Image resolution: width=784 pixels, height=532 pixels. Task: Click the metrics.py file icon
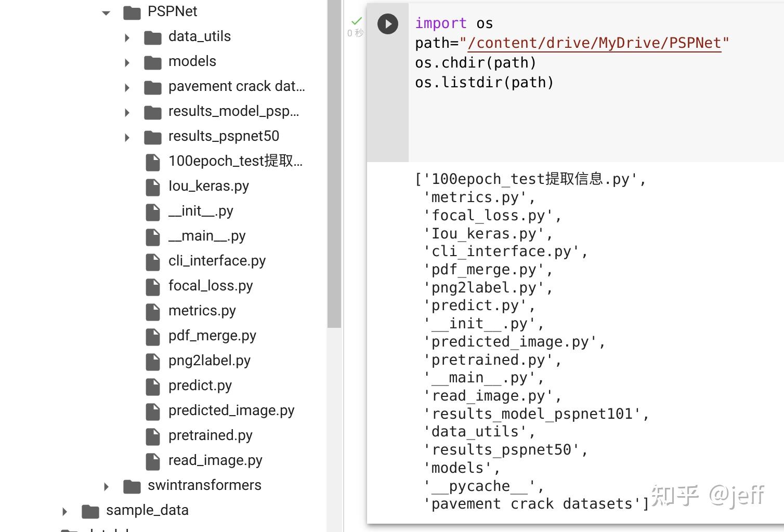tap(153, 312)
